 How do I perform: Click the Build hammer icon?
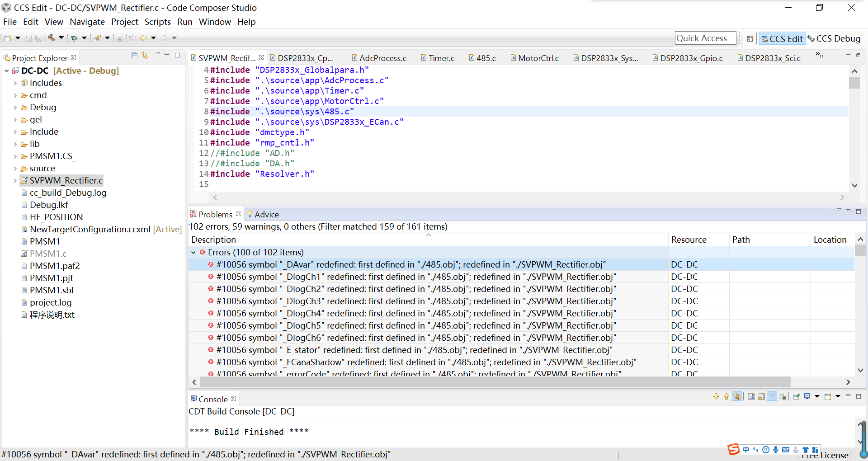pos(52,38)
